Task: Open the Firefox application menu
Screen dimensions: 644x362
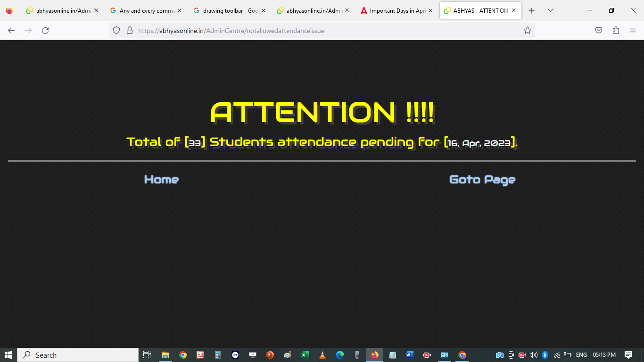Action: pos(633,31)
